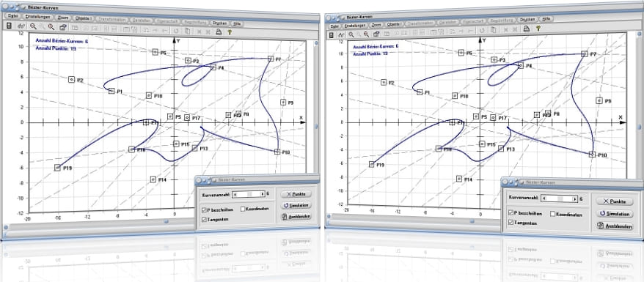Click the camera snapshot icon in the right window toolbar
Screen dimensions: 644x282
point(376,34)
